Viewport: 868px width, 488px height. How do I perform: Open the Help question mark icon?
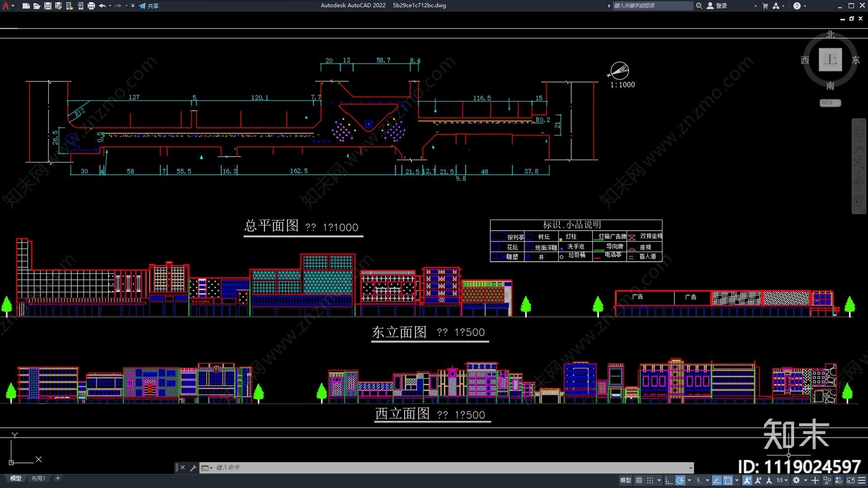point(796,5)
